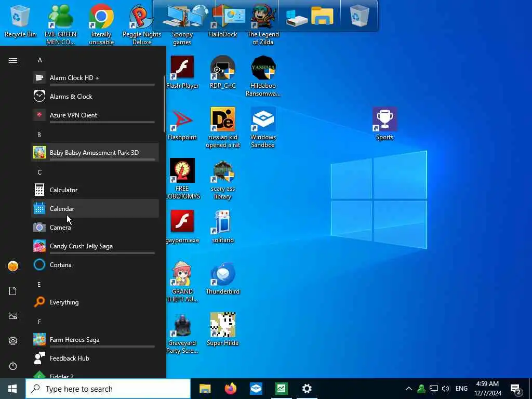Jump to letter A section header
Viewport: 532px width, 399px height.
click(x=39, y=60)
